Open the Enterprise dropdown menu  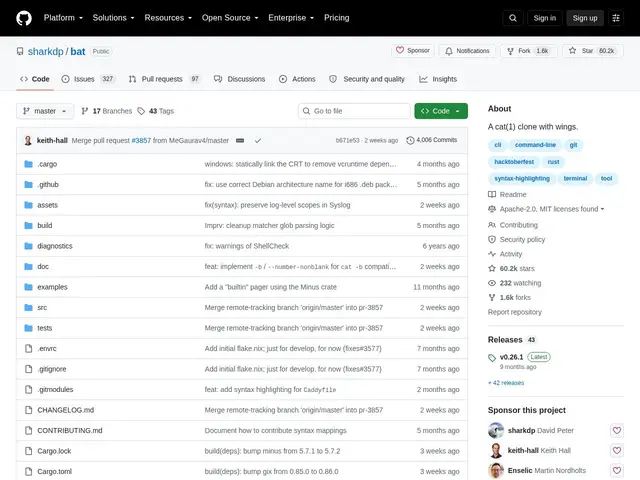pyautogui.click(x=291, y=18)
